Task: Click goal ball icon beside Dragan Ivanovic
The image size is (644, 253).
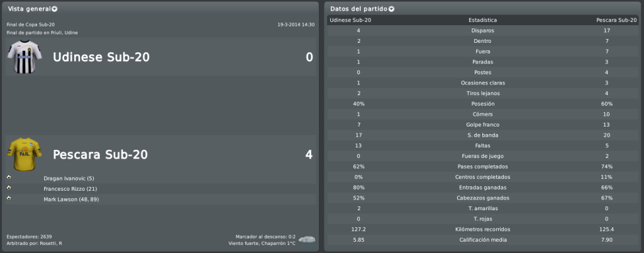Action: pyautogui.click(x=9, y=178)
